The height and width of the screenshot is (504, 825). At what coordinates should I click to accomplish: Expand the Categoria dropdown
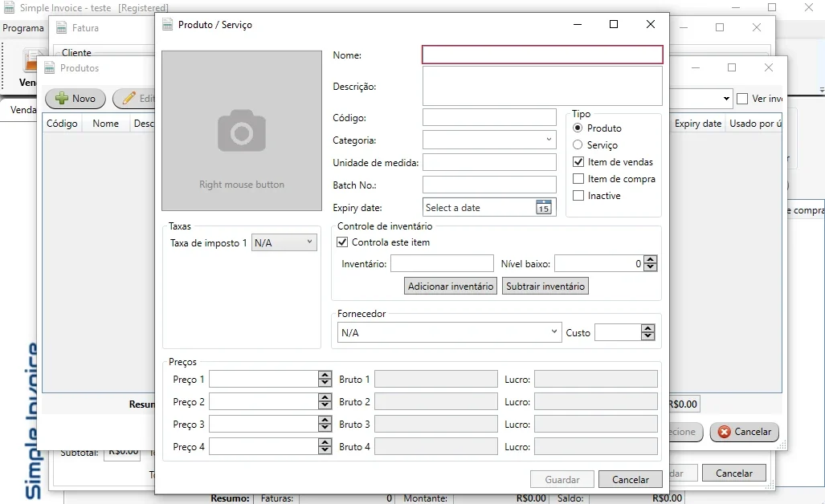click(549, 140)
